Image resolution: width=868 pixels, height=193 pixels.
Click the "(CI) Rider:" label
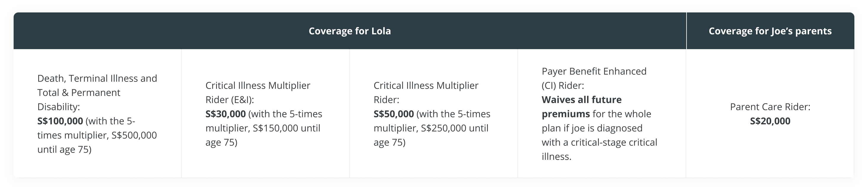pos(563,86)
